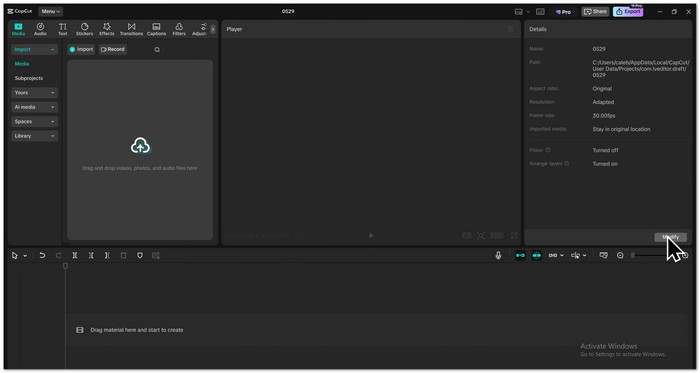Open the player aspect ratio control
The width and height of the screenshot is (700, 373).
[x=497, y=236]
